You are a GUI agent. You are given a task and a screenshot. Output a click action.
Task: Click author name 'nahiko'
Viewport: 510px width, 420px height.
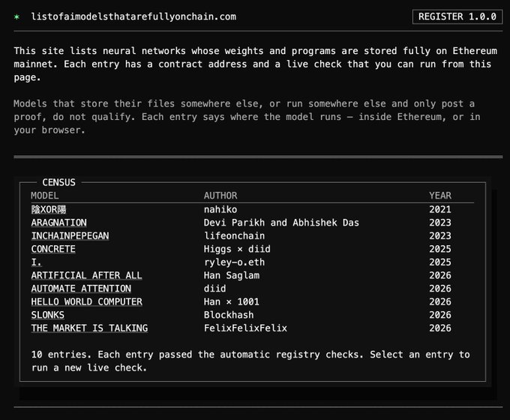[x=220, y=209]
